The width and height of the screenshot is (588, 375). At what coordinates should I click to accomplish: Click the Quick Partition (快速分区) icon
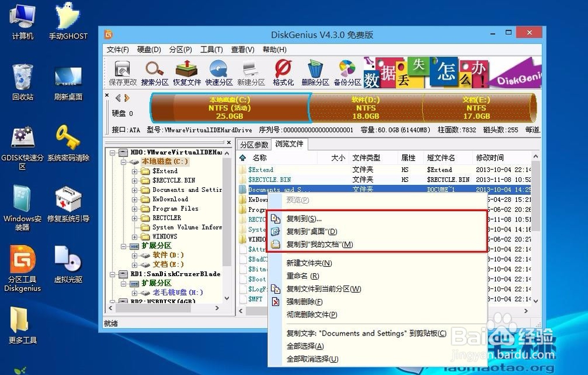[x=219, y=73]
